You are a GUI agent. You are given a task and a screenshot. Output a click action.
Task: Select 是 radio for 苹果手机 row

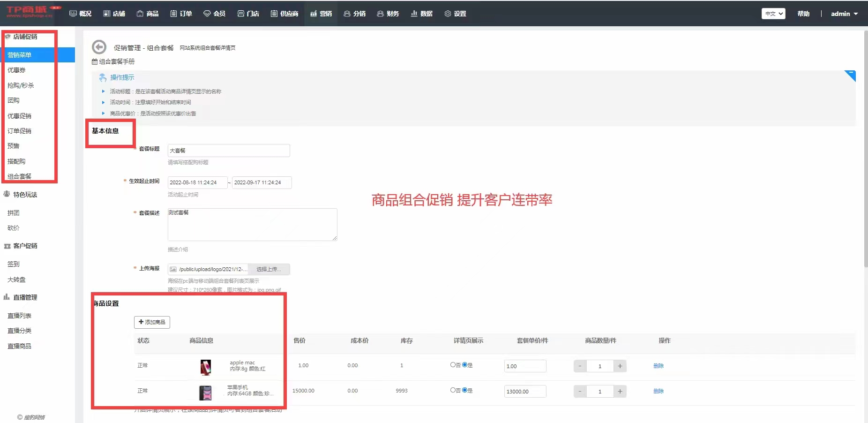tap(464, 390)
